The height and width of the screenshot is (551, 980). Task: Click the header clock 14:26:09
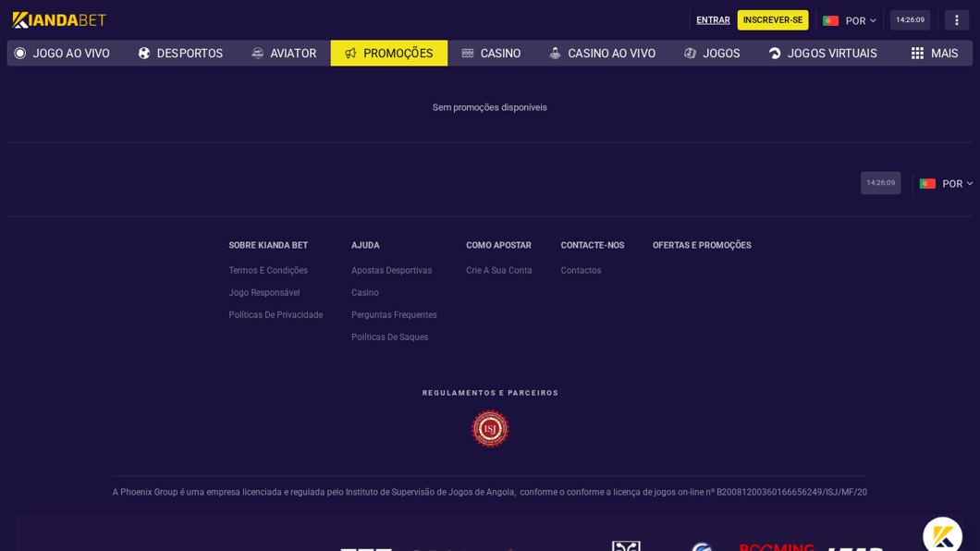click(910, 20)
